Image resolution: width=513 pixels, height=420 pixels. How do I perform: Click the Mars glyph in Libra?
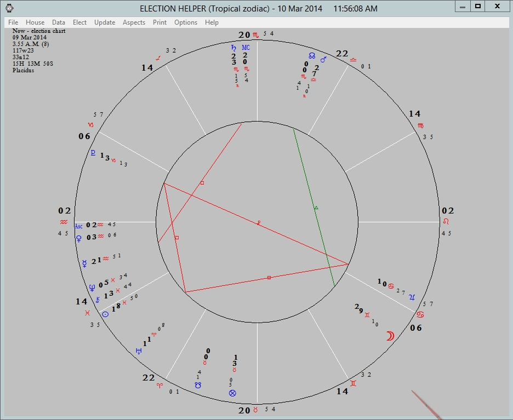pos(323,59)
